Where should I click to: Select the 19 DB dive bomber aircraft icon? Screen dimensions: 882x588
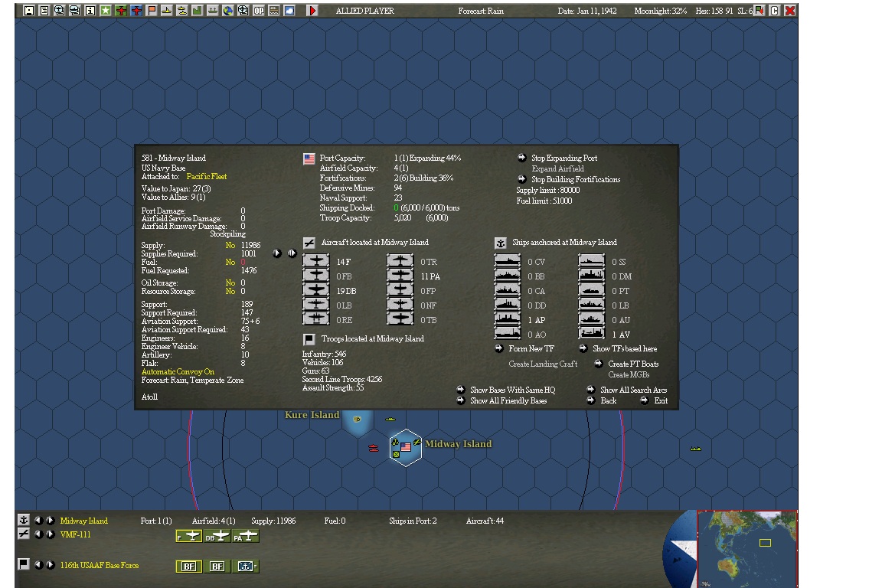pos(316,290)
